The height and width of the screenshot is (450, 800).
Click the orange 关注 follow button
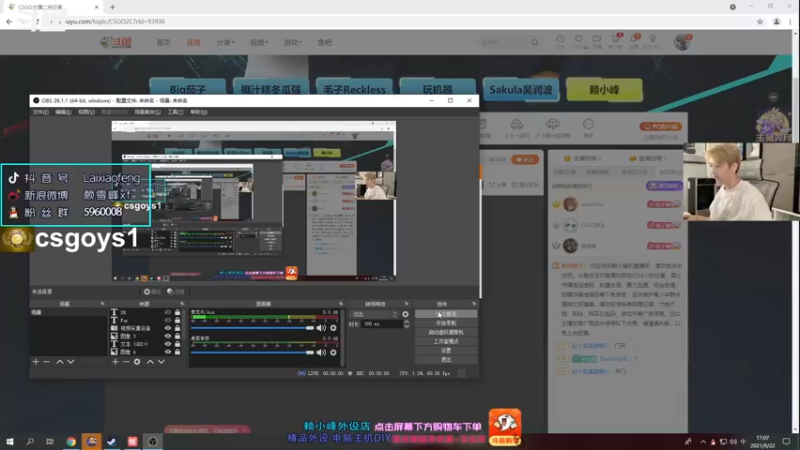pyautogui.click(x=524, y=160)
